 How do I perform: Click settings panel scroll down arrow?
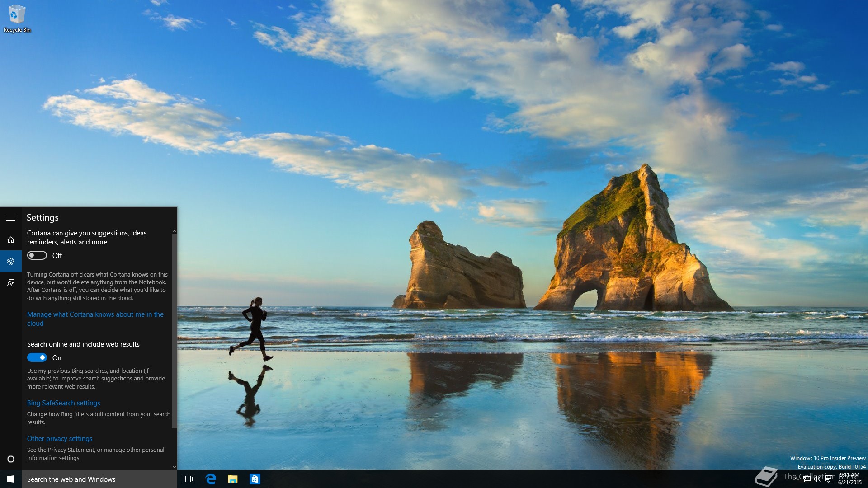[175, 467]
